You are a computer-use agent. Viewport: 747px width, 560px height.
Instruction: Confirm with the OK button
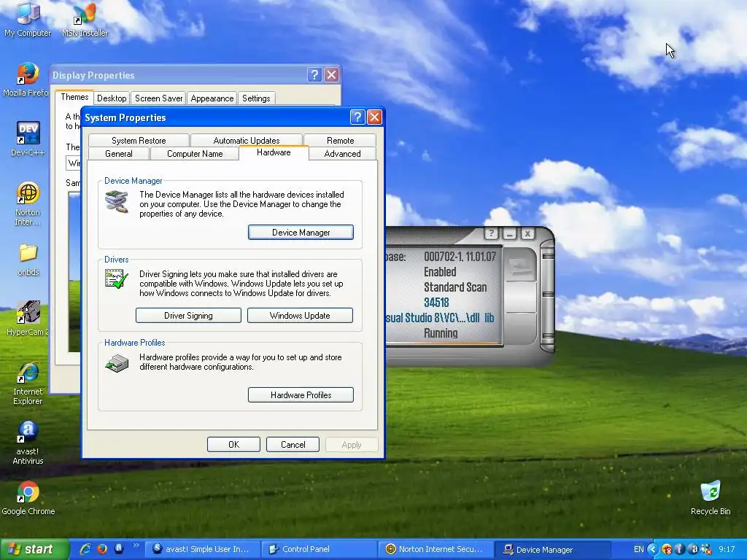coord(233,445)
